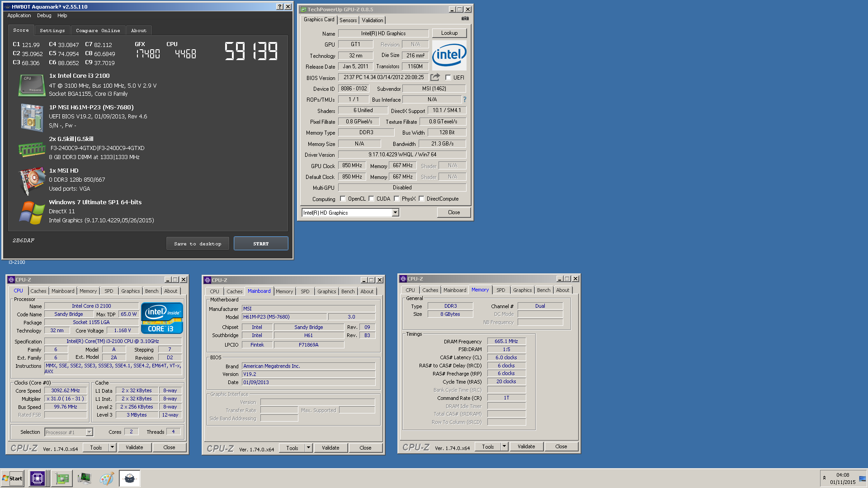Switch to the Validation tab in GPU-Z

373,20
